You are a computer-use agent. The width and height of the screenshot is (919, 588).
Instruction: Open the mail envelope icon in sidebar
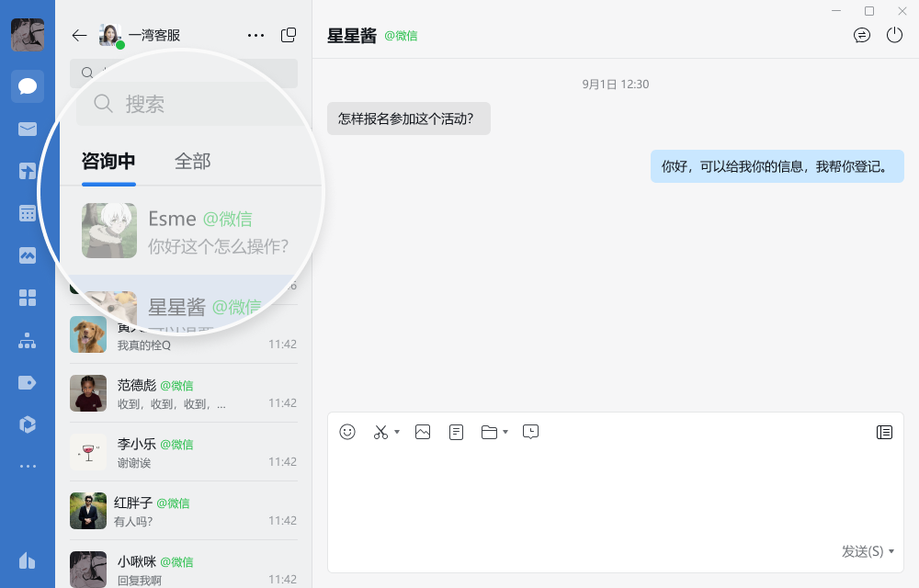[28, 129]
